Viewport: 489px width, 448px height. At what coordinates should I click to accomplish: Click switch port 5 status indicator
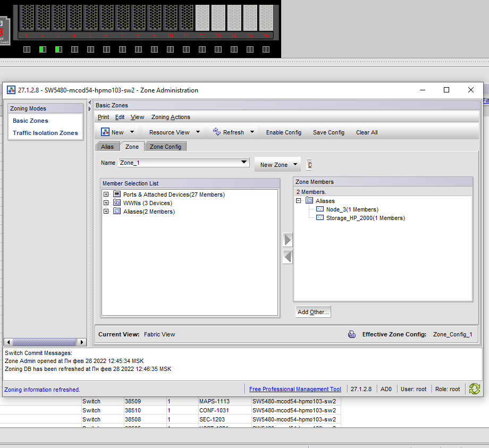pos(90,49)
